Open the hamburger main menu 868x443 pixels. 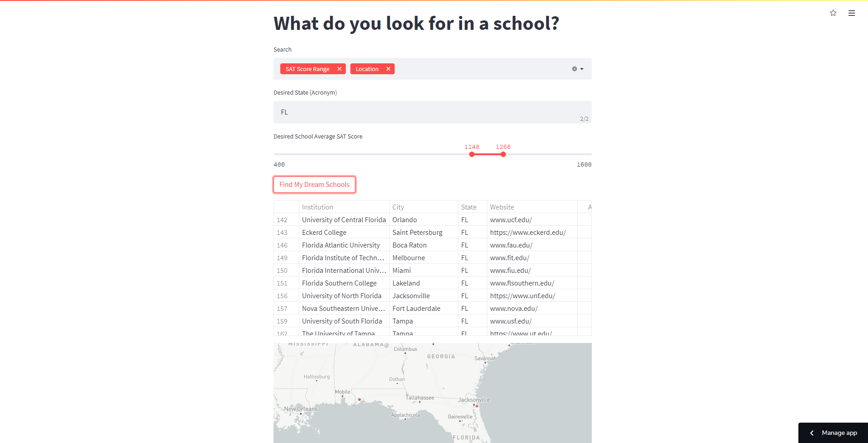(x=852, y=13)
